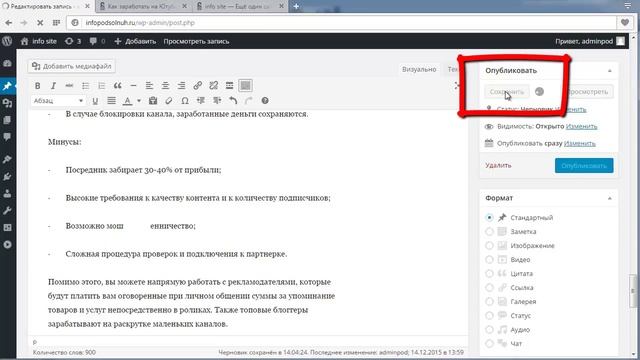640x360 pixels.
Task: Open Posts pin icon in sidebar
Action: click(7, 86)
